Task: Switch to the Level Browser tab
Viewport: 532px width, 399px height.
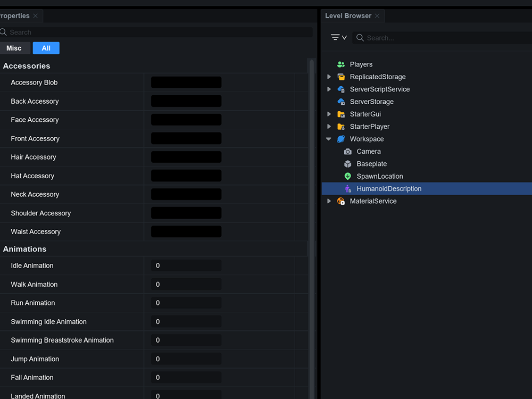Action: 348,16
